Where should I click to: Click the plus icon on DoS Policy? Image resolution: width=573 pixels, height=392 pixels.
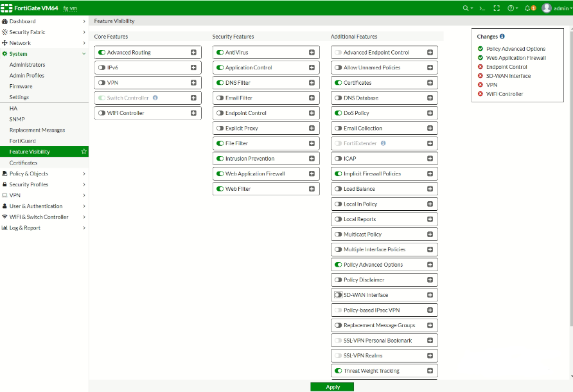coord(430,113)
